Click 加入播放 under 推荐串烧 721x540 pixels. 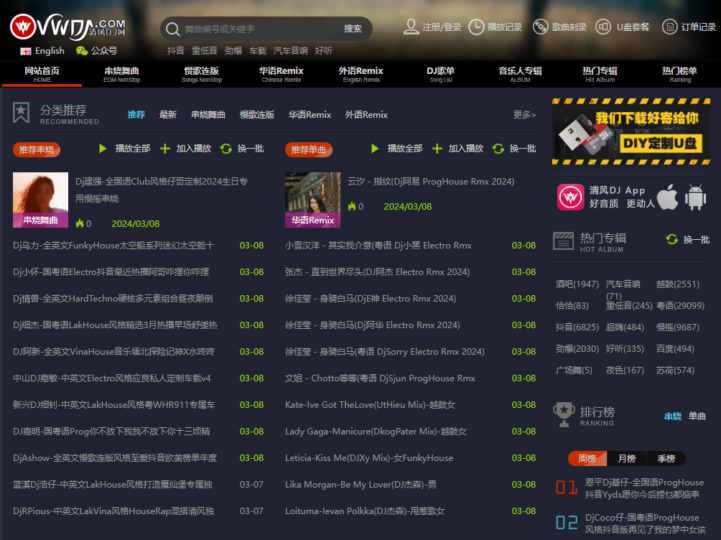coord(186,149)
